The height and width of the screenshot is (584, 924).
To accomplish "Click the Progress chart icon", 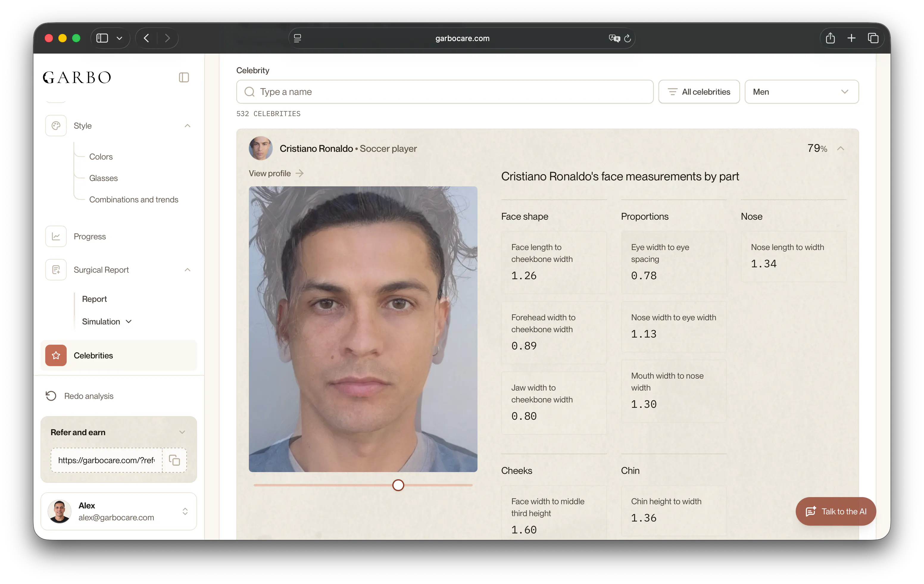I will click(56, 236).
